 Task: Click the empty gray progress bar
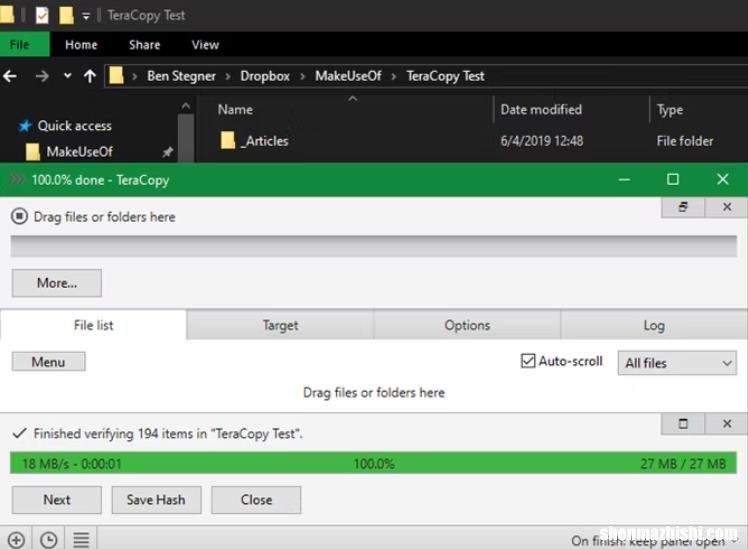pyautogui.click(x=374, y=246)
